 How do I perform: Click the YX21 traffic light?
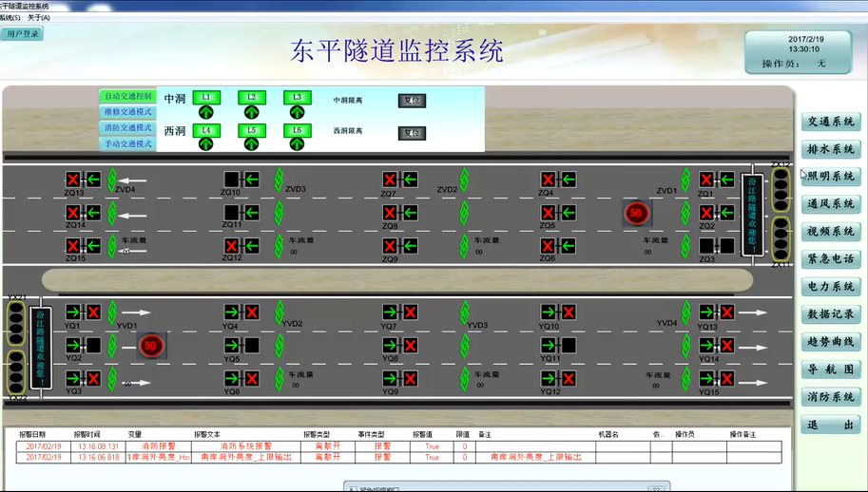point(16,323)
